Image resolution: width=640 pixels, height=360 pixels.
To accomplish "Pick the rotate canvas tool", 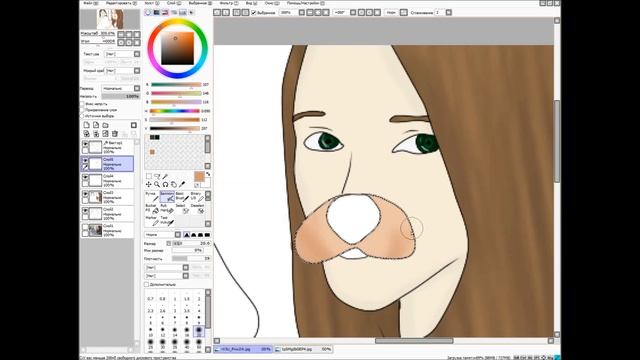I will [165, 184].
